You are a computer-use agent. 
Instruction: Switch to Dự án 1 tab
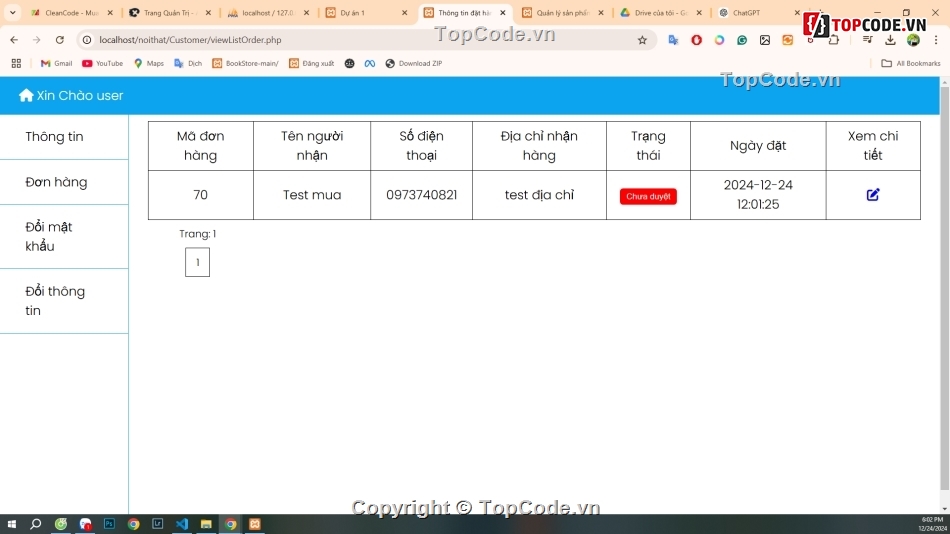click(x=366, y=13)
